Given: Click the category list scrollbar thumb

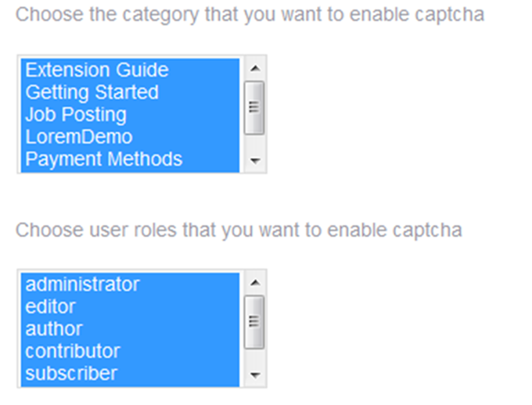Looking at the screenshot, I should pos(254,107).
